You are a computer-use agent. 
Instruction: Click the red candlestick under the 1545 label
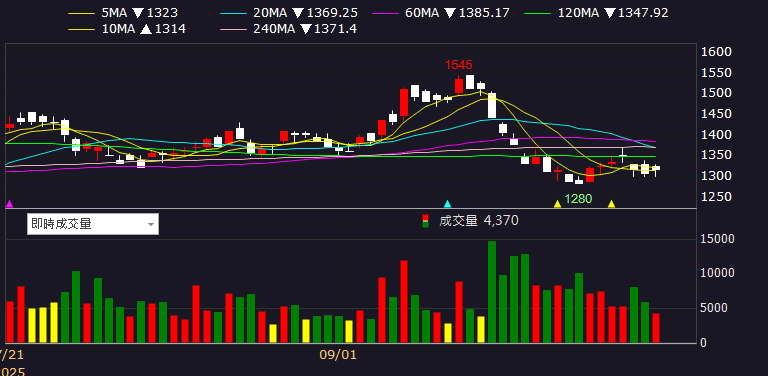pos(459,85)
